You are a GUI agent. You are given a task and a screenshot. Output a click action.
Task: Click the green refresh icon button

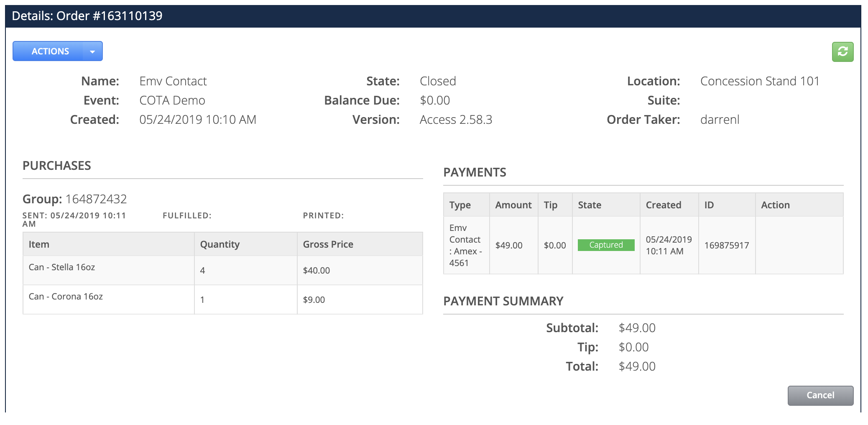coord(842,52)
